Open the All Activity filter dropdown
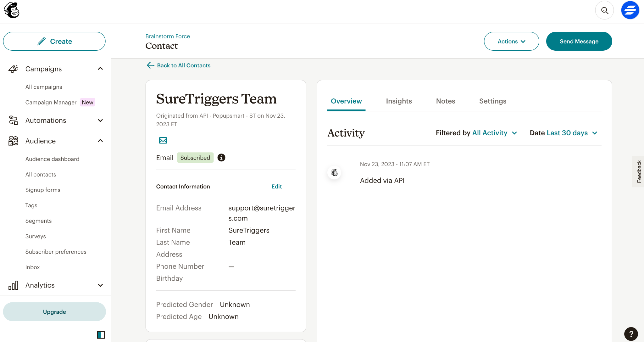644x342 pixels. tap(494, 133)
